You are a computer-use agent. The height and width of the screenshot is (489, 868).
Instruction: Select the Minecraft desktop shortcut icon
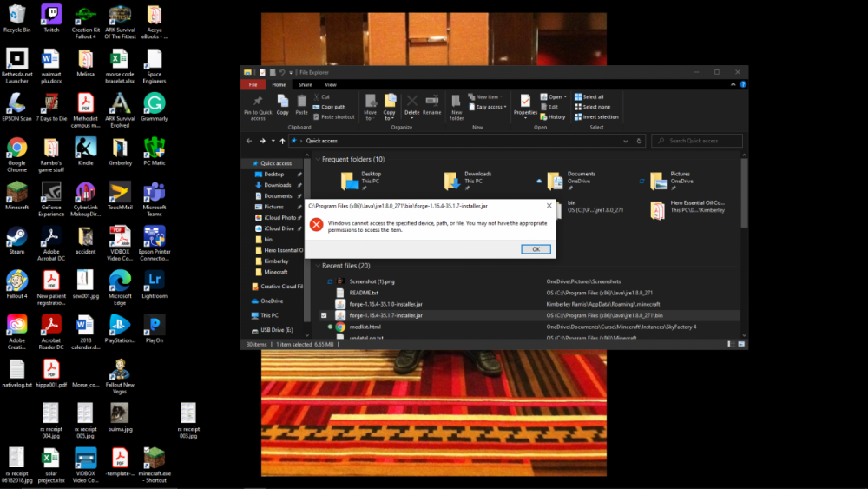pyautogui.click(x=16, y=193)
